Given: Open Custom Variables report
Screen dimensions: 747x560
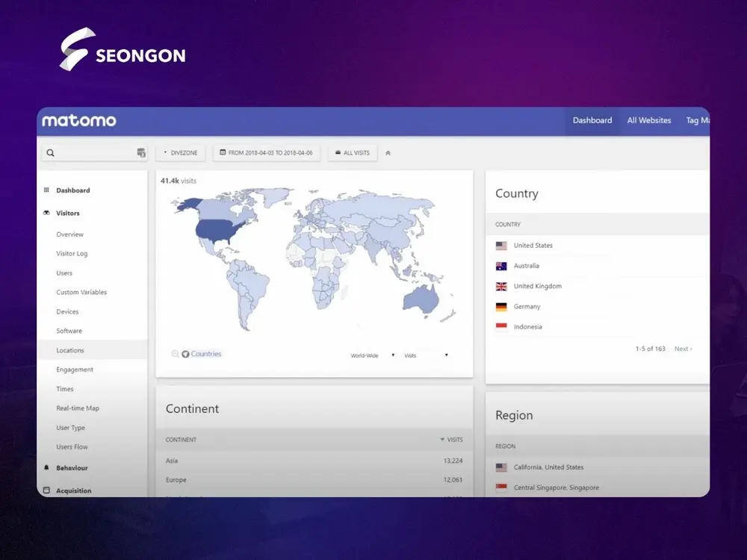Looking at the screenshot, I should [81, 292].
